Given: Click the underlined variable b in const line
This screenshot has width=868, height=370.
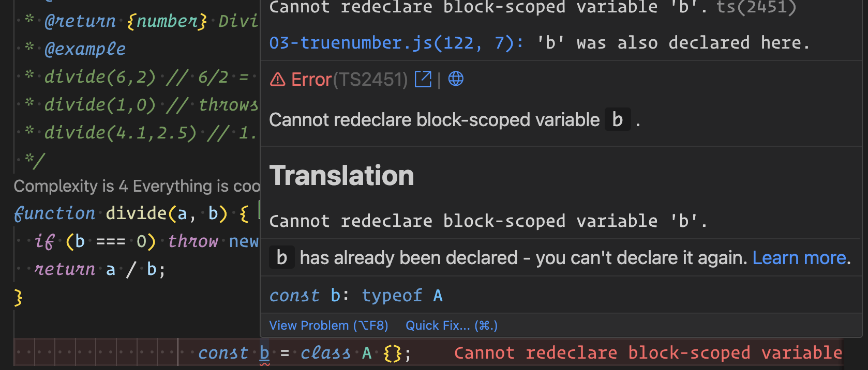Looking at the screenshot, I should [x=264, y=353].
